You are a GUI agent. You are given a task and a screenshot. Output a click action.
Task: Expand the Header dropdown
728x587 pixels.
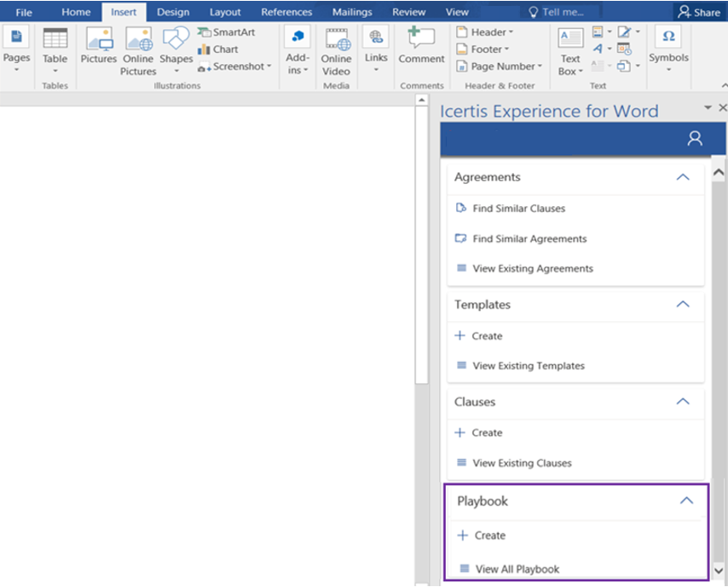click(x=484, y=32)
